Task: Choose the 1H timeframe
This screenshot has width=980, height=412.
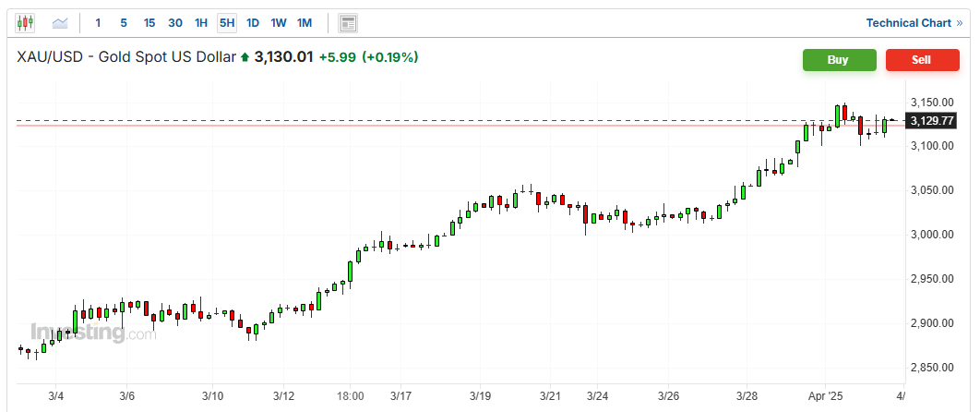Action: pos(201,22)
